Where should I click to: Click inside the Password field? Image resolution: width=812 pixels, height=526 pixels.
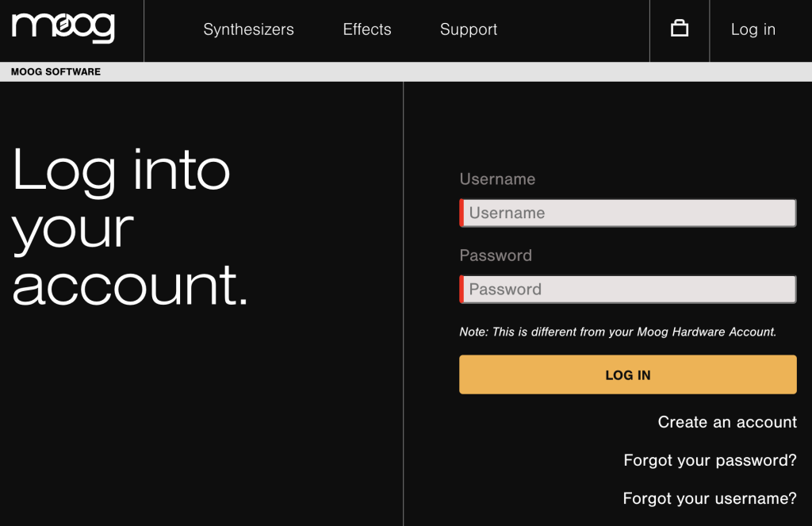point(628,289)
